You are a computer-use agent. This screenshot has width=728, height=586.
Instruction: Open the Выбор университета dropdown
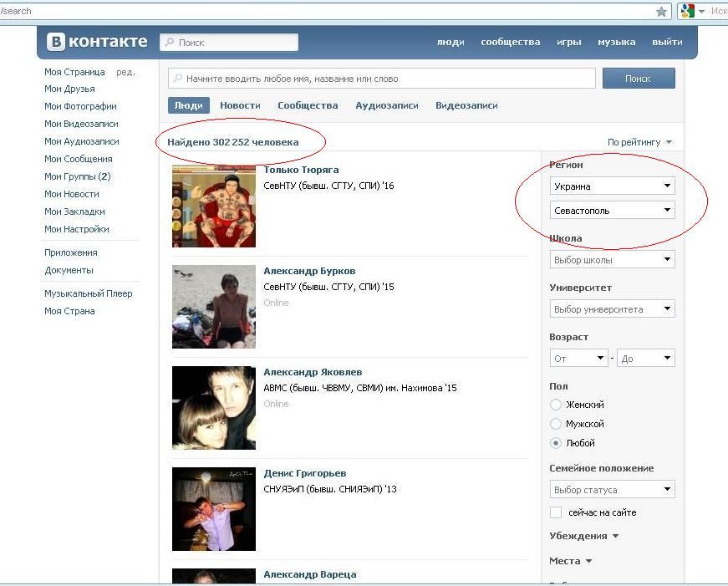(613, 309)
